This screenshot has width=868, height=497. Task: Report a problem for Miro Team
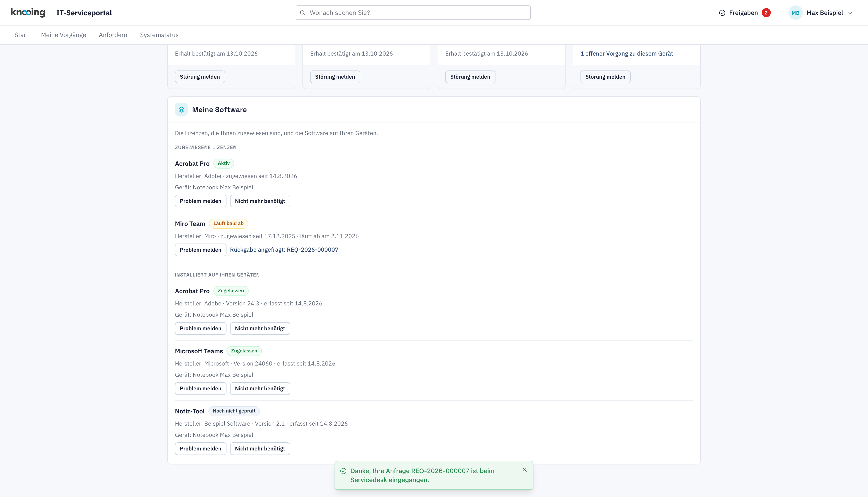coord(200,250)
